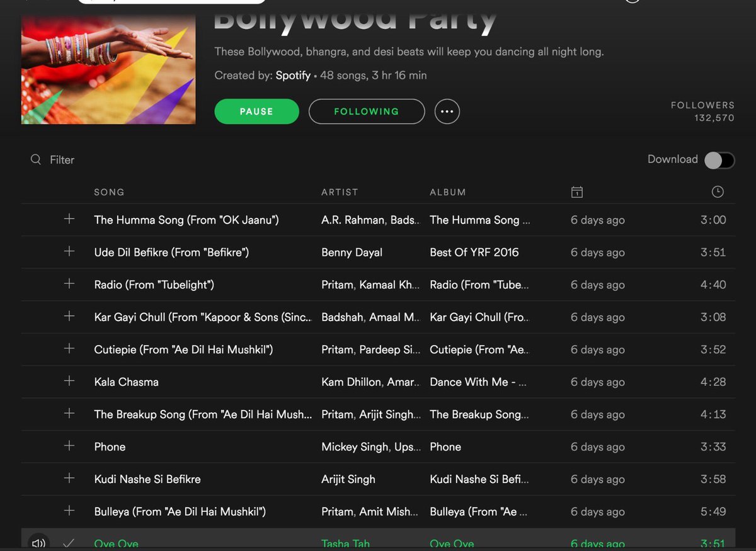Image resolution: width=756 pixels, height=551 pixels.
Task: Open artist A.R. Rahman, Bads..
Action: pos(370,220)
